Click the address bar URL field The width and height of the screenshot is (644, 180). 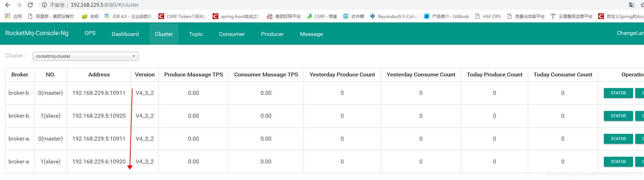click(105, 5)
